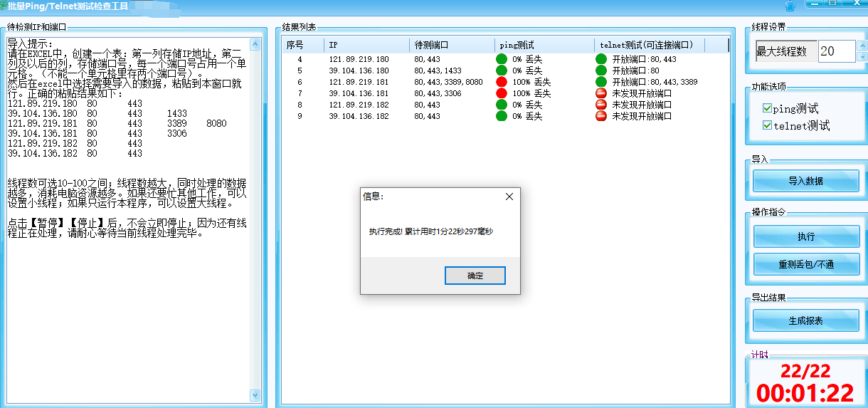The image size is (868, 408).
Task: Close the 信息 dialog with the X
Action: (509, 197)
